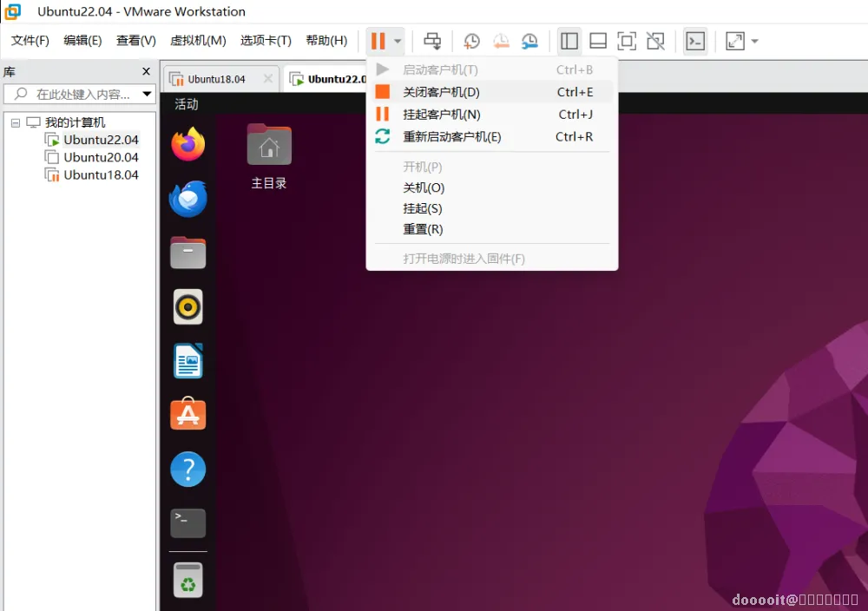The width and height of the screenshot is (868, 611).
Task: Revert to the previous snapshot
Action: 501,41
